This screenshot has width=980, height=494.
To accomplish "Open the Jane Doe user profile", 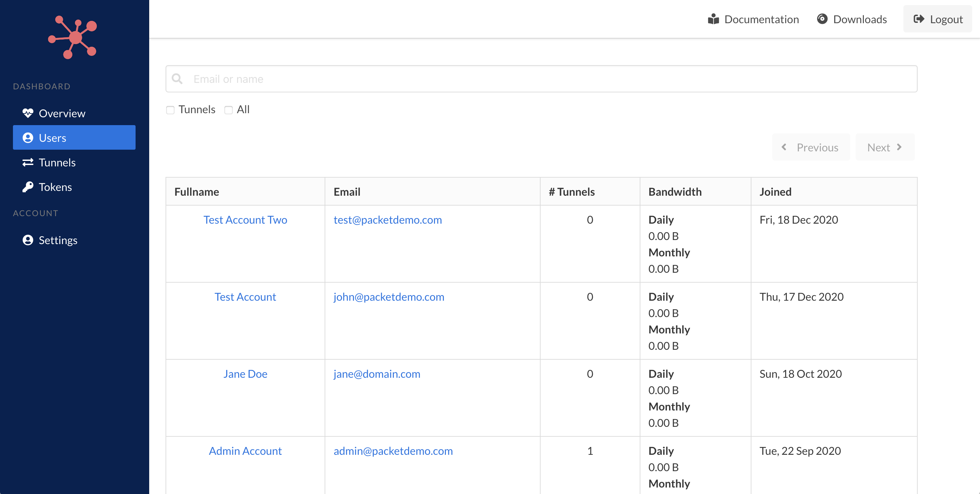I will coord(245,374).
